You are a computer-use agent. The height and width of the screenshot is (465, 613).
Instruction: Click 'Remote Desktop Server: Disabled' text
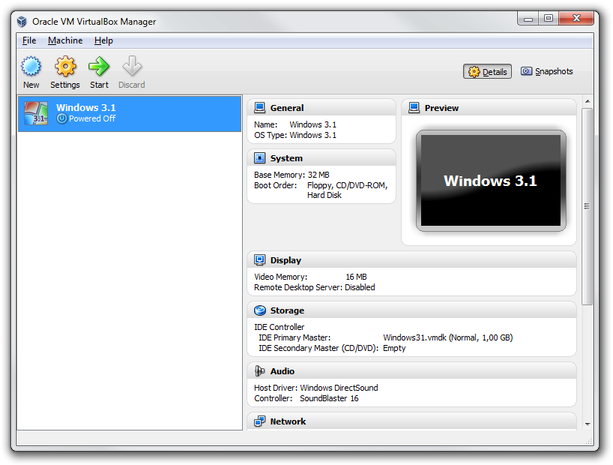[314, 287]
